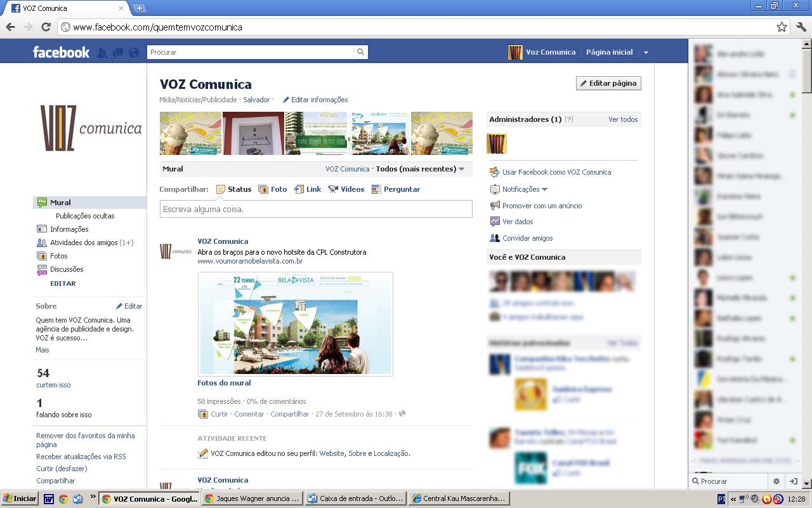The image size is (812, 508).
Task: Click the facebook logo
Action: tap(62, 52)
